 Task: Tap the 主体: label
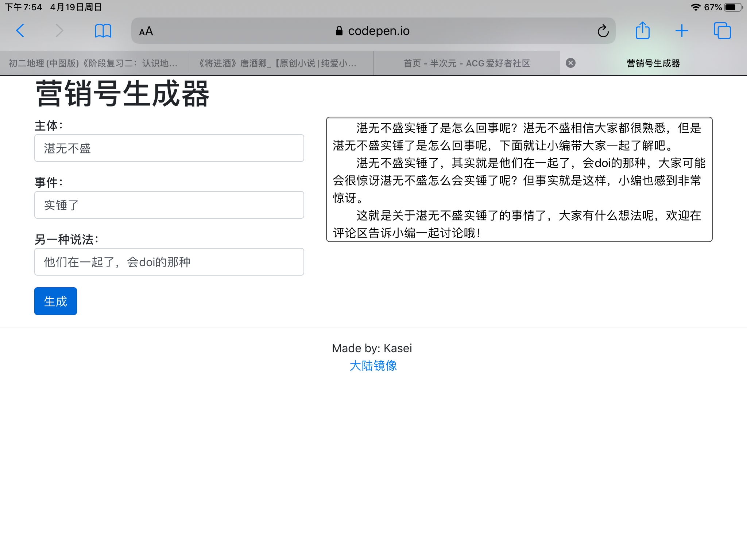point(49,126)
